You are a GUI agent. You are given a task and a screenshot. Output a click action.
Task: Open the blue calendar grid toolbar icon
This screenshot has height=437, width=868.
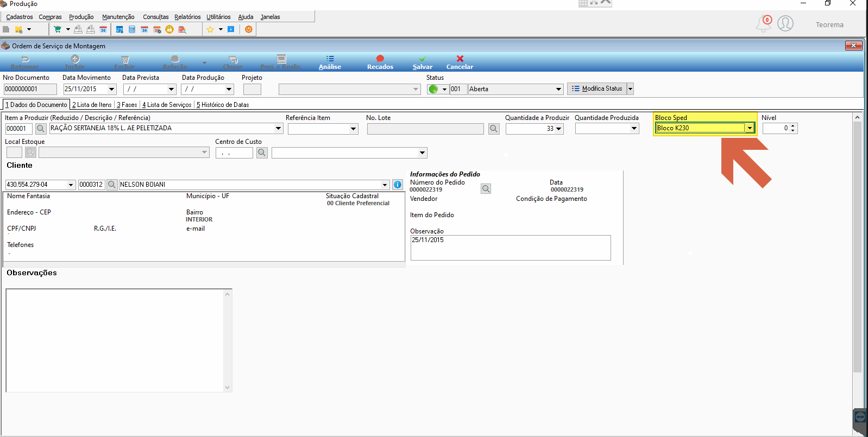click(119, 29)
